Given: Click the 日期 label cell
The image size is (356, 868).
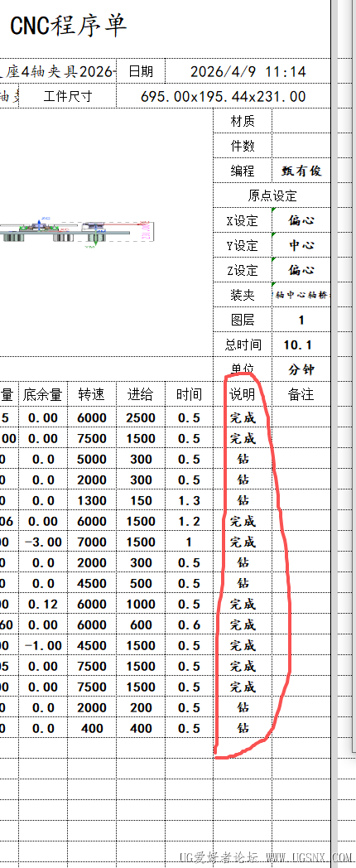Looking at the screenshot, I should [x=141, y=71].
